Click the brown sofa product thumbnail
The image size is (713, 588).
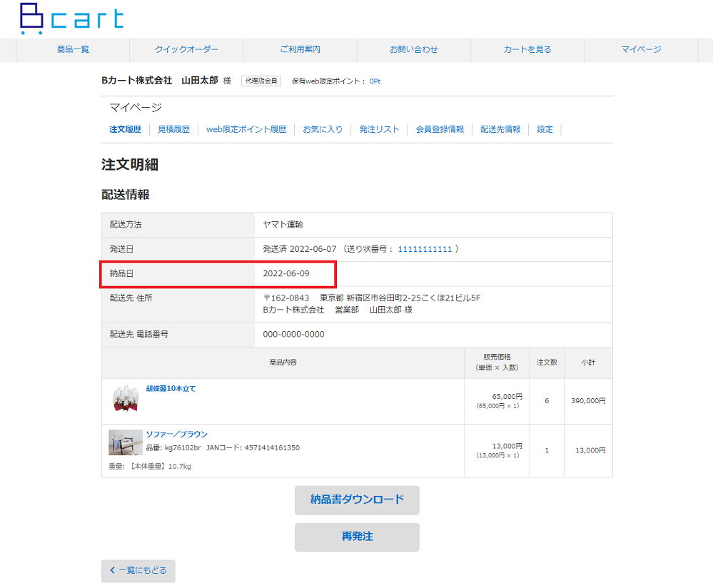126,442
